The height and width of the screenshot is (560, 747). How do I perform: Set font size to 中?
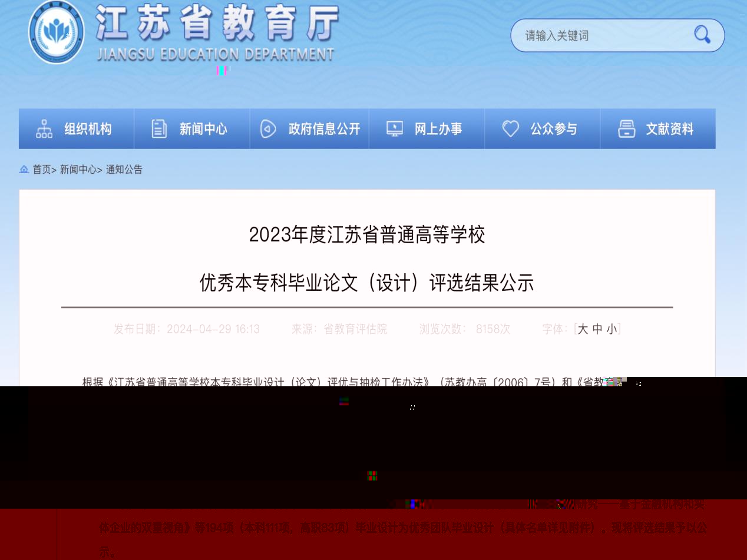coord(597,329)
